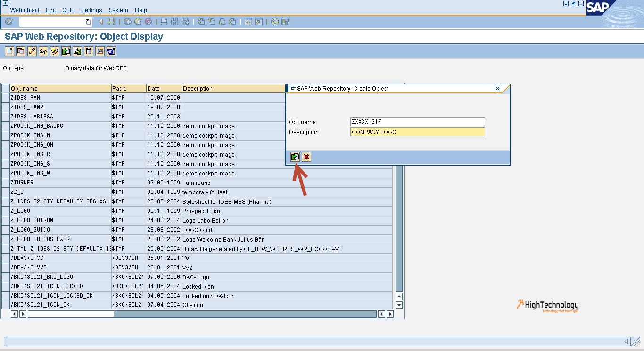Click the Find Next icon (binoculars with plus)

[185, 22]
